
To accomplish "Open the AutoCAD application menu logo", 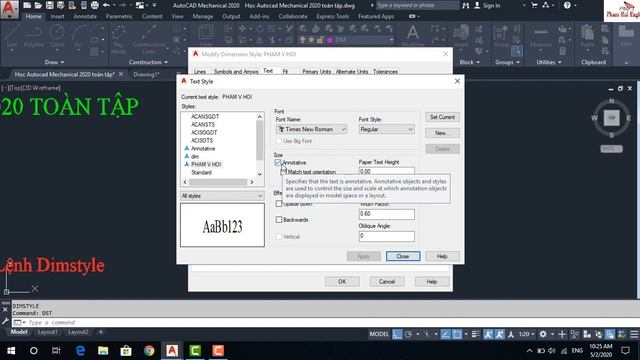I will click(x=9, y=9).
